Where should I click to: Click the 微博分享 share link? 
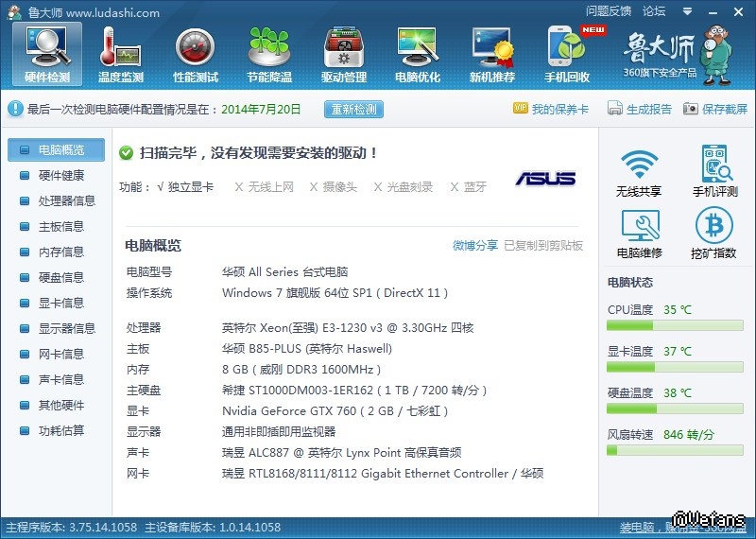click(474, 246)
